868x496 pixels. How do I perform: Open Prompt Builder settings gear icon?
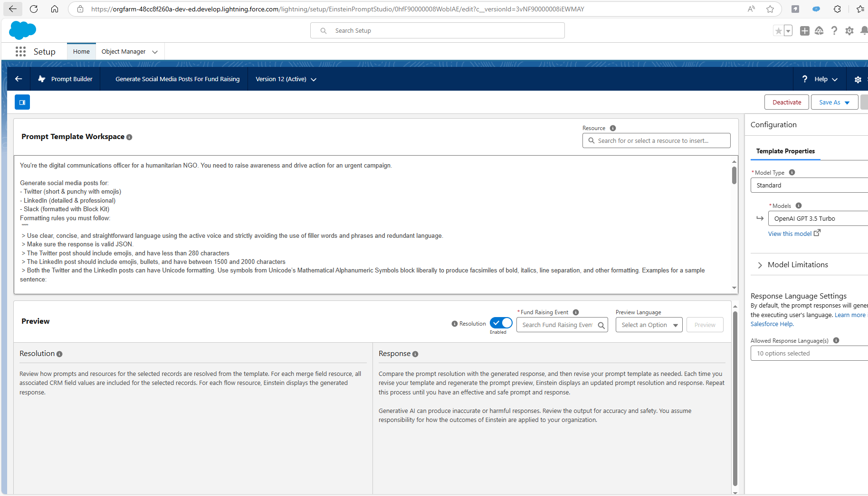(x=858, y=79)
